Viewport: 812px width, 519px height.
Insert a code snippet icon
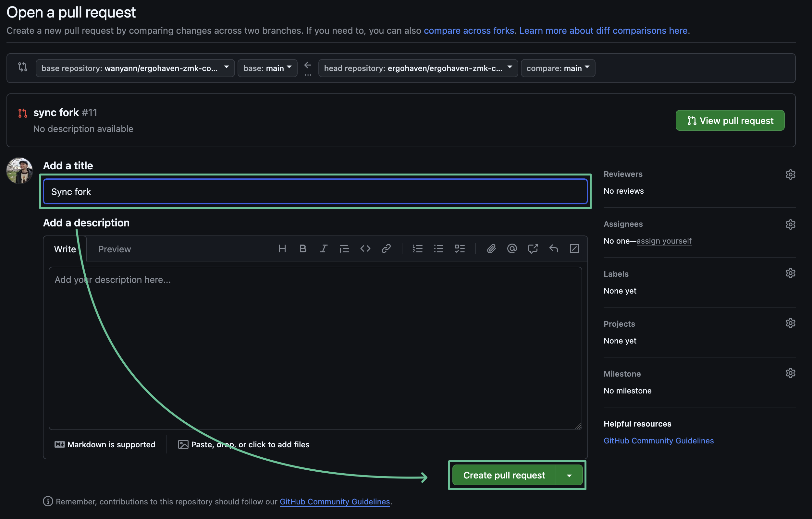(x=365, y=249)
